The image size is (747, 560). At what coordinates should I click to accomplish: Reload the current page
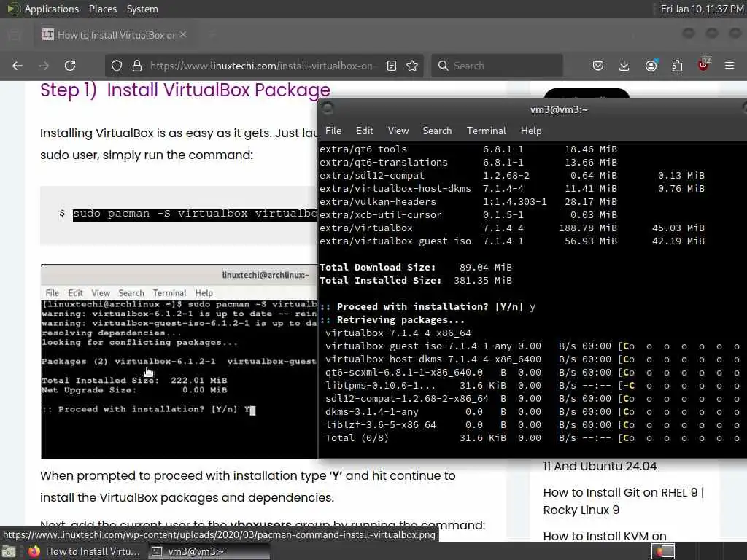click(x=70, y=66)
